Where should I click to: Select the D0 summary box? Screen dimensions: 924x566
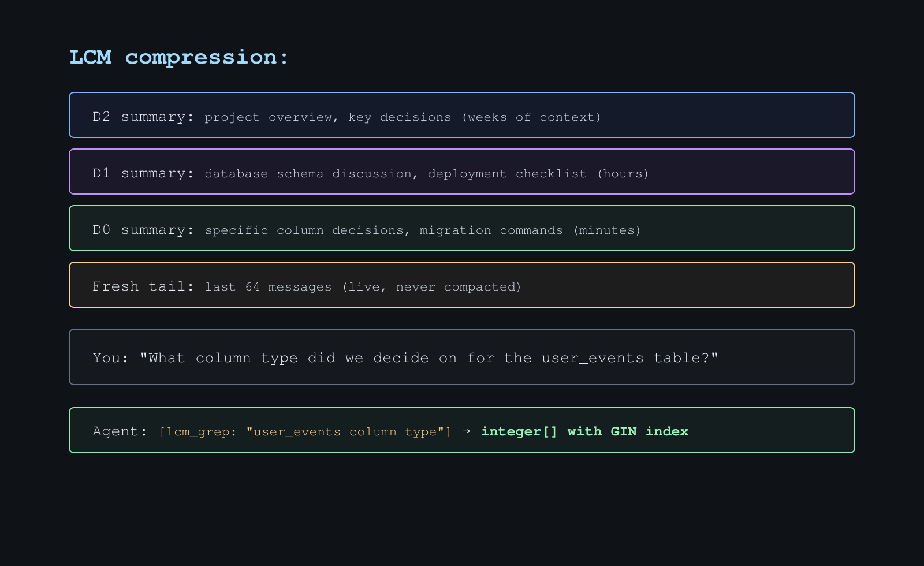point(462,228)
